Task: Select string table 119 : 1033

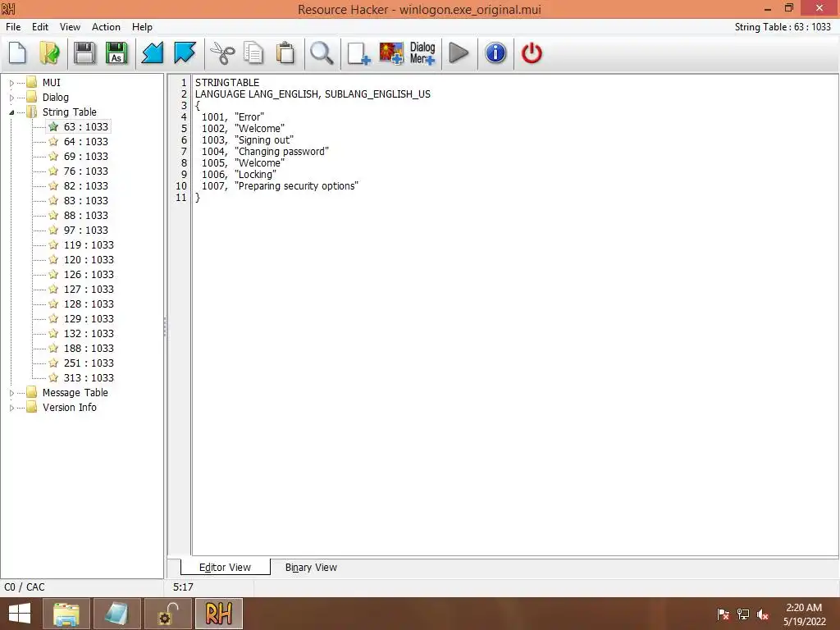Action: [x=89, y=244]
